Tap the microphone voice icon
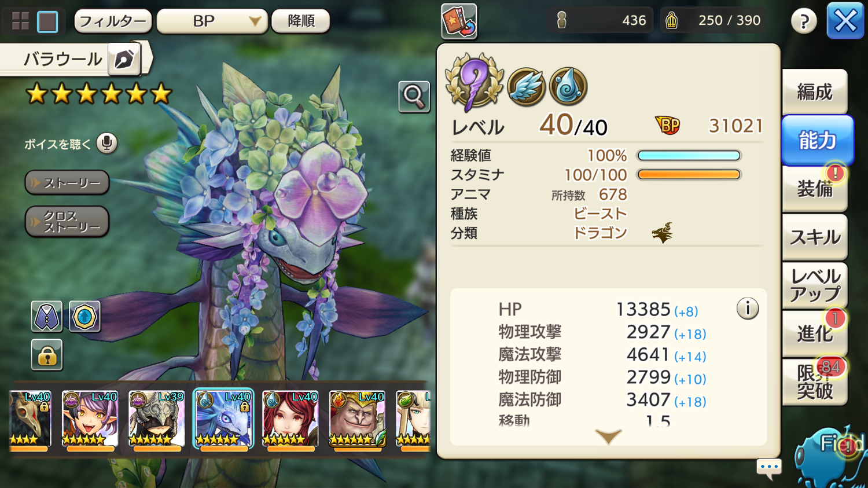The width and height of the screenshot is (868, 488). (106, 143)
